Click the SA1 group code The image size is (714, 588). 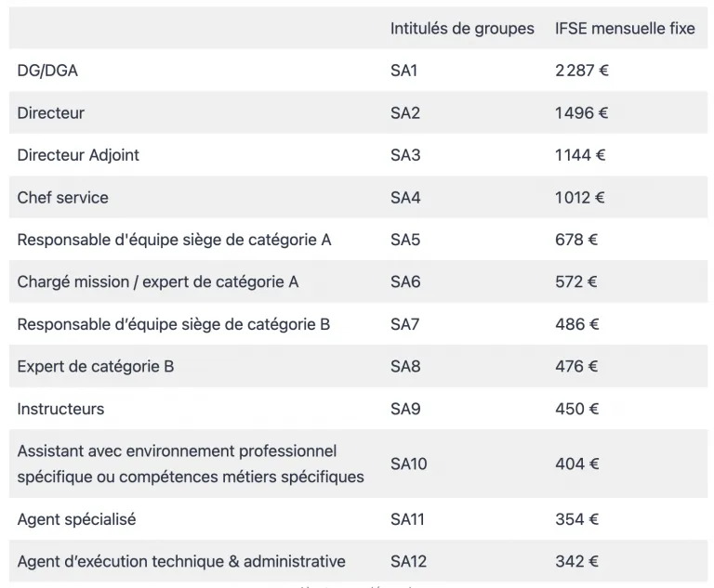point(403,71)
